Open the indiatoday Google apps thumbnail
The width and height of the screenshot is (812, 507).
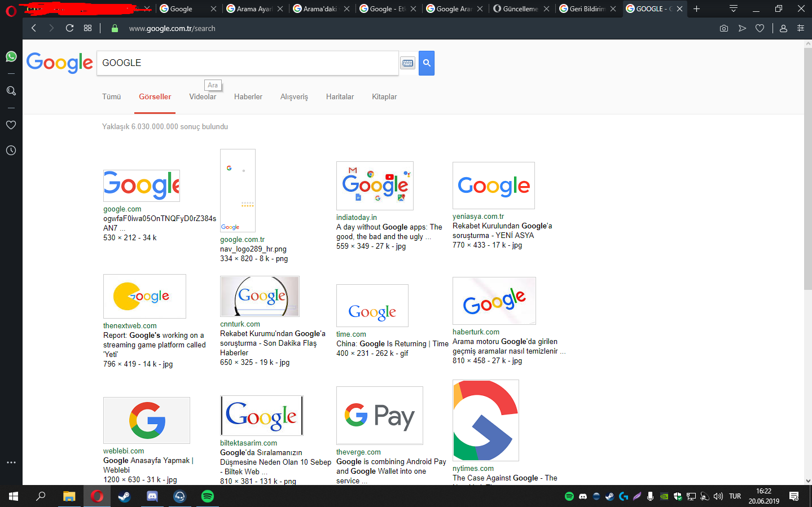click(x=375, y=186)
